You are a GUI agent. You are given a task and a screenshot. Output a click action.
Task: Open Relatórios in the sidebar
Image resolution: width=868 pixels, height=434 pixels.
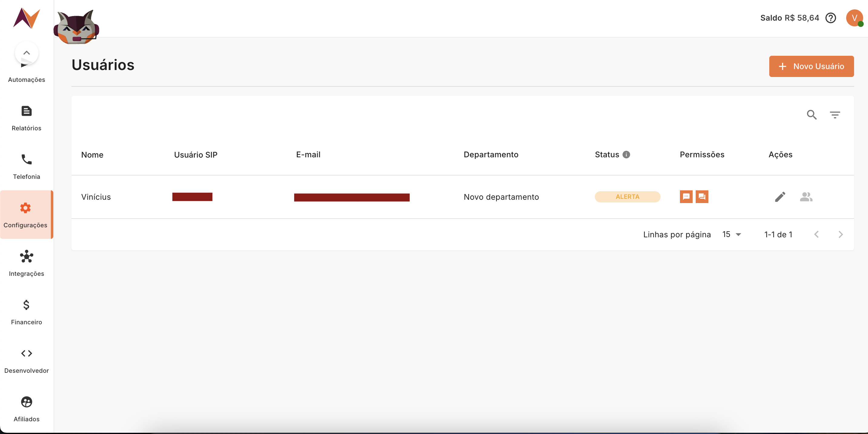click(26, 118)
